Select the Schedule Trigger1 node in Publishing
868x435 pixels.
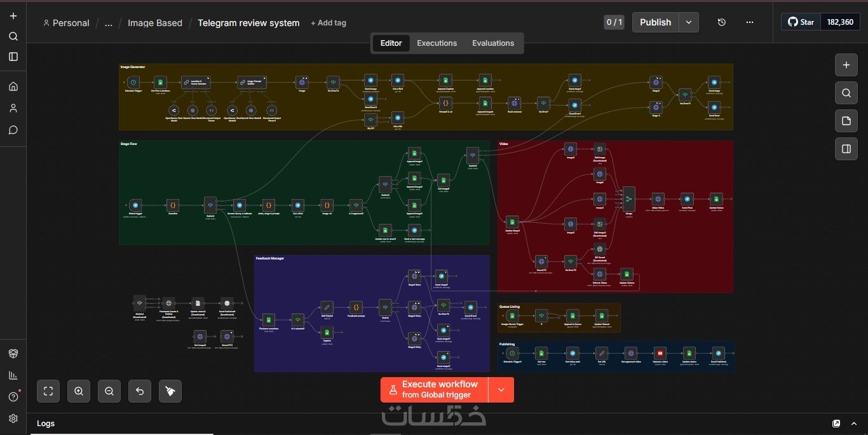point(513,353)
